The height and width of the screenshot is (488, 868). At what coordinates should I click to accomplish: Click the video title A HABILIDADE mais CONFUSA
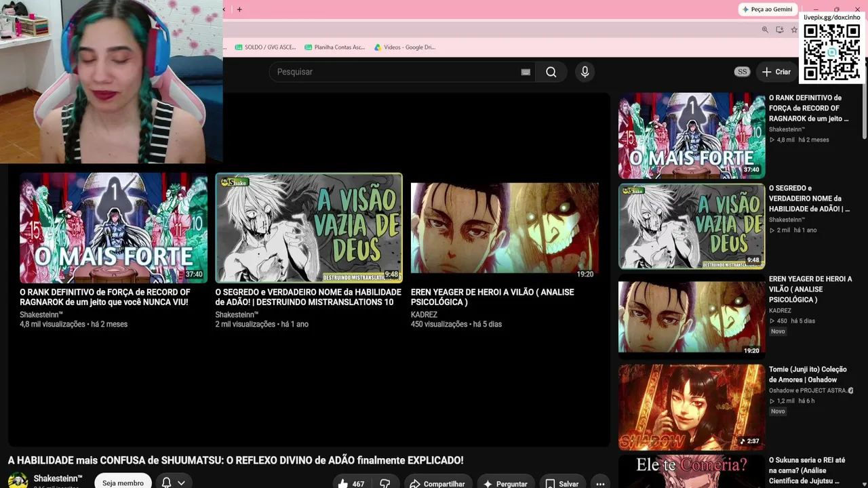click(x=235, y=460)
